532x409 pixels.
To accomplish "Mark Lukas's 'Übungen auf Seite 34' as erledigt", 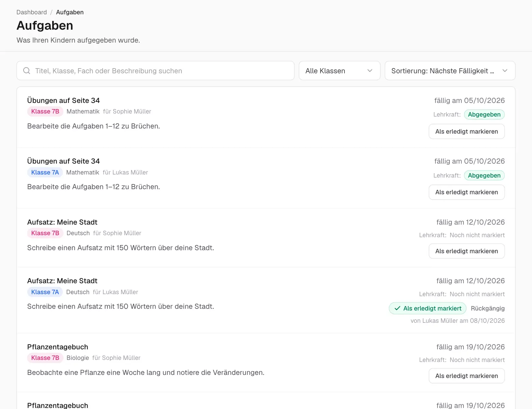I will [467, 192].
